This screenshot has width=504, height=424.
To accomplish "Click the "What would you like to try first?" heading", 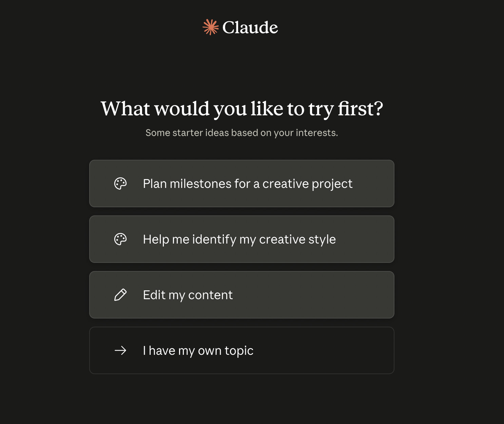I will (242, 109).
